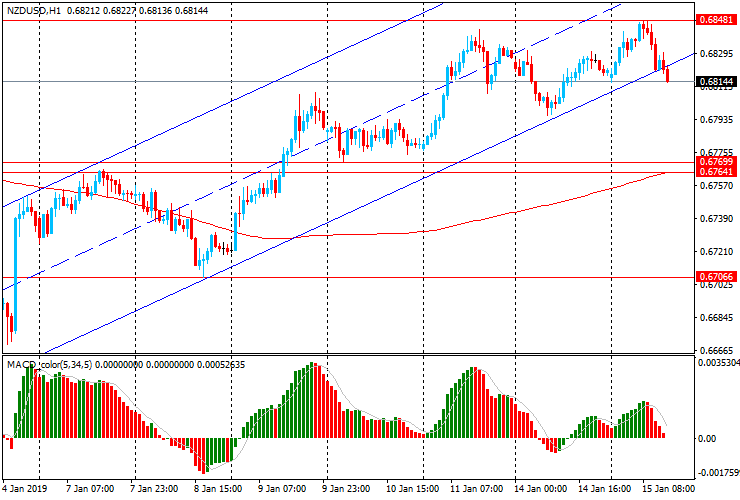Click the 0.00 MACD zero level label
Image resolution: width=740 pixels, height=500 pixels.
click(x=706, y=438)
